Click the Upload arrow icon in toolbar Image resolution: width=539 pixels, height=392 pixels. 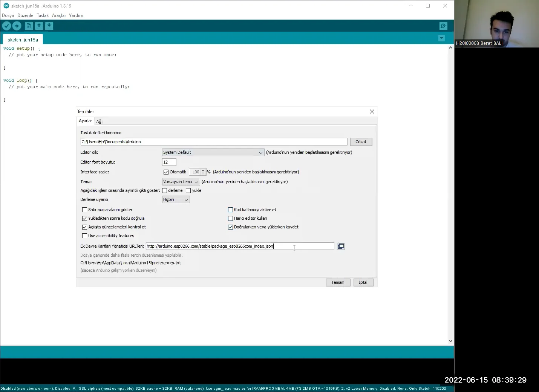point(17,26)
